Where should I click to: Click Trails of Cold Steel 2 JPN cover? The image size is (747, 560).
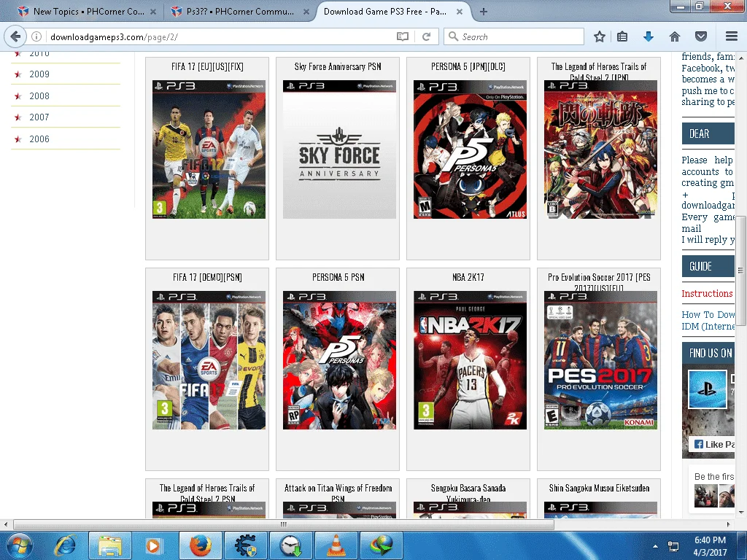[600, 149]
